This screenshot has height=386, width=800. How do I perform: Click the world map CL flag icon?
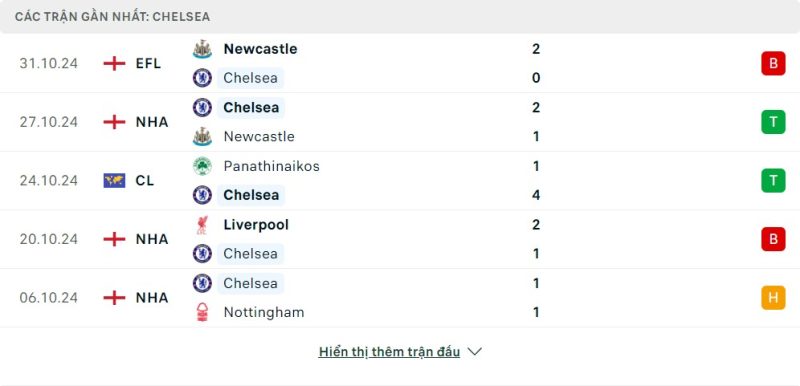[114, 181]
